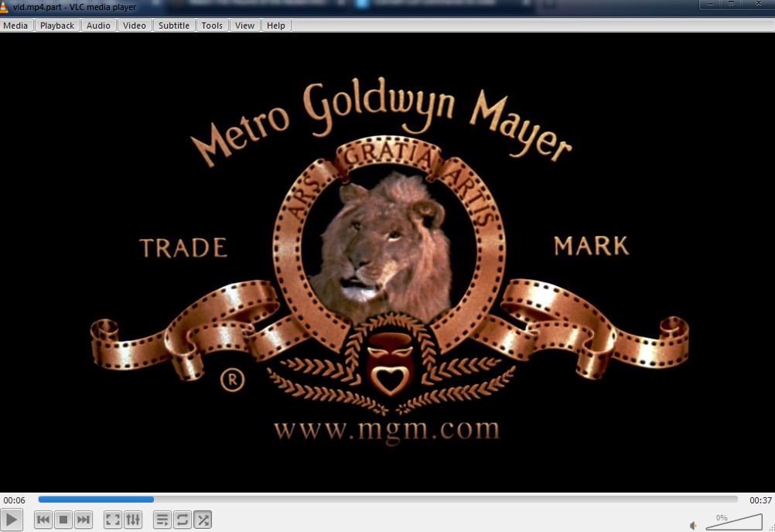Open the View menu

(x=244, y=26)
